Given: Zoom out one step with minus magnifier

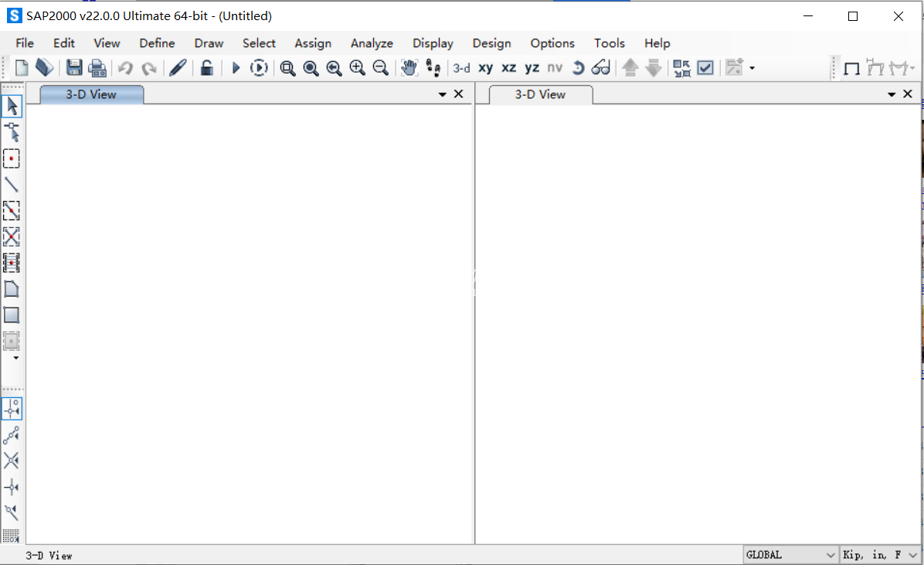Looking at the screenshot, I should coord(381,68).
